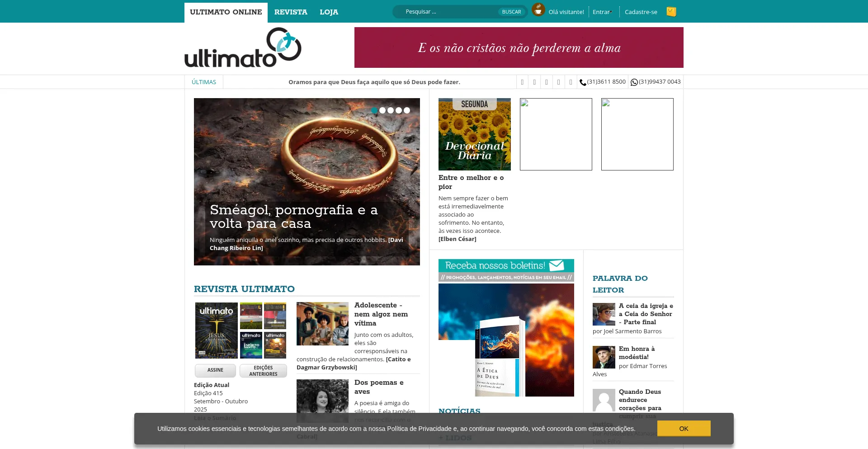Click Edmar Torres Alves author photo

(604, 357)
